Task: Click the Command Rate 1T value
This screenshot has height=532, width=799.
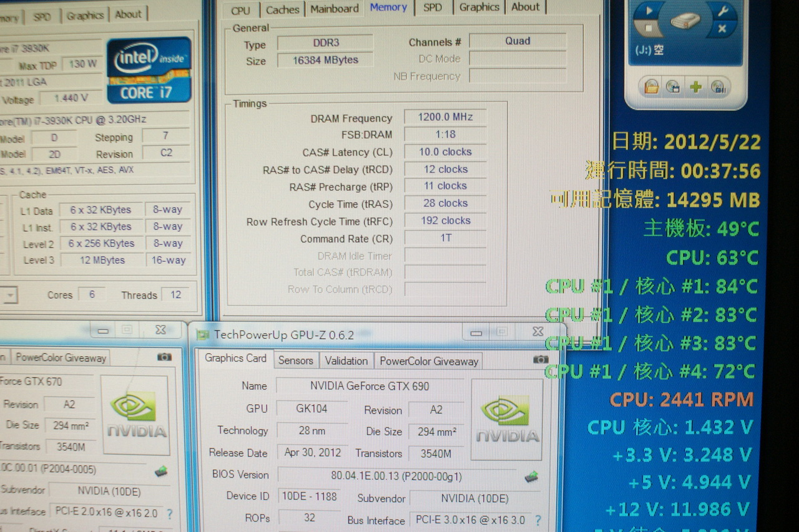Action: tap(445, 238)
